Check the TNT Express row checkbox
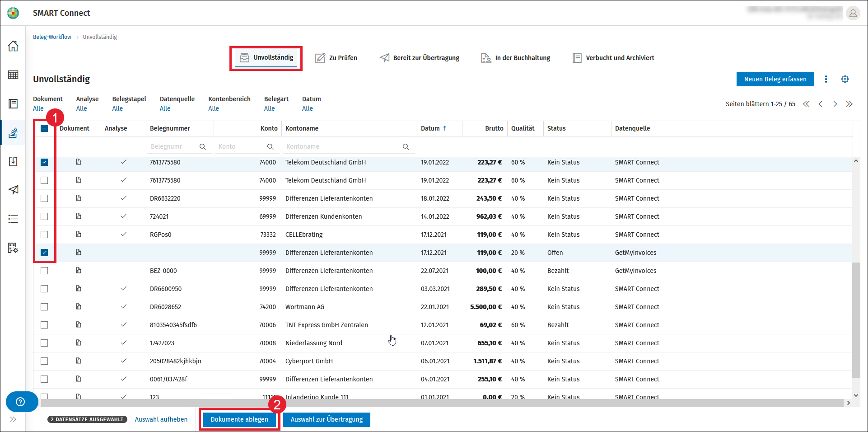 click(x=44, y=325)
